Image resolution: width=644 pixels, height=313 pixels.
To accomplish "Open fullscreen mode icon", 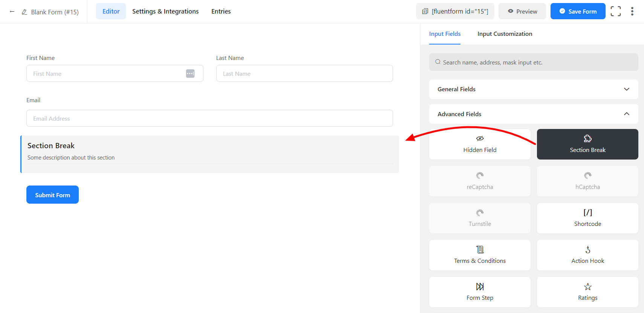I will click(x=615, y=11).
